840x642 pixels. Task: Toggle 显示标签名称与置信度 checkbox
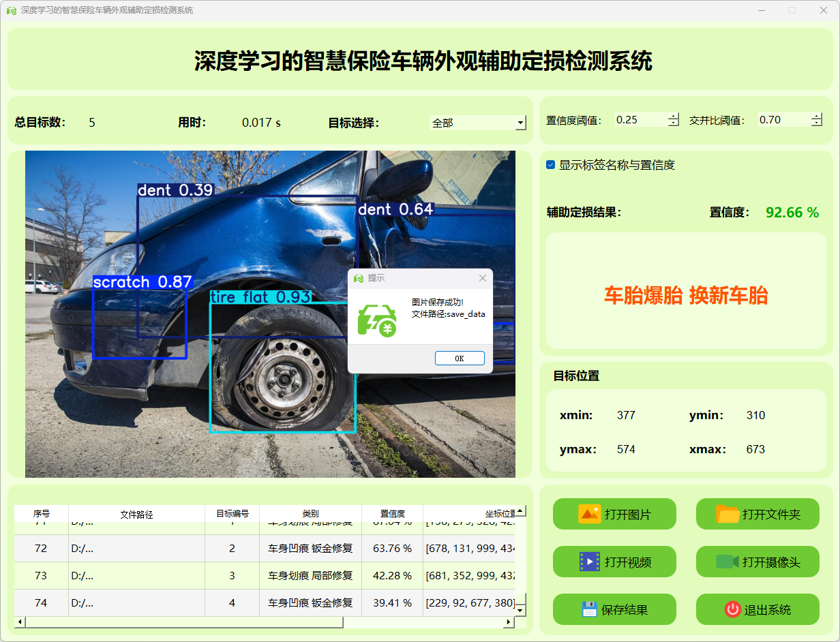(551, 165)
